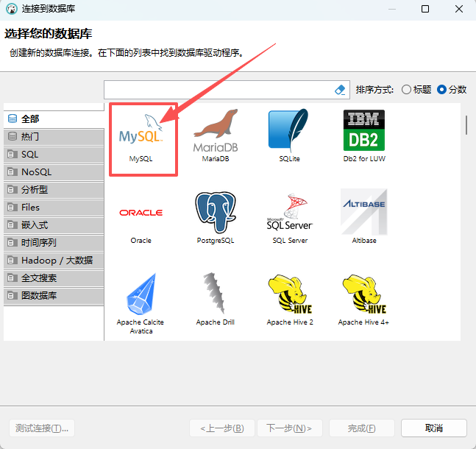Select the SQLite feather icon
This screenshot has width=476, height=449.
(288, 130)
